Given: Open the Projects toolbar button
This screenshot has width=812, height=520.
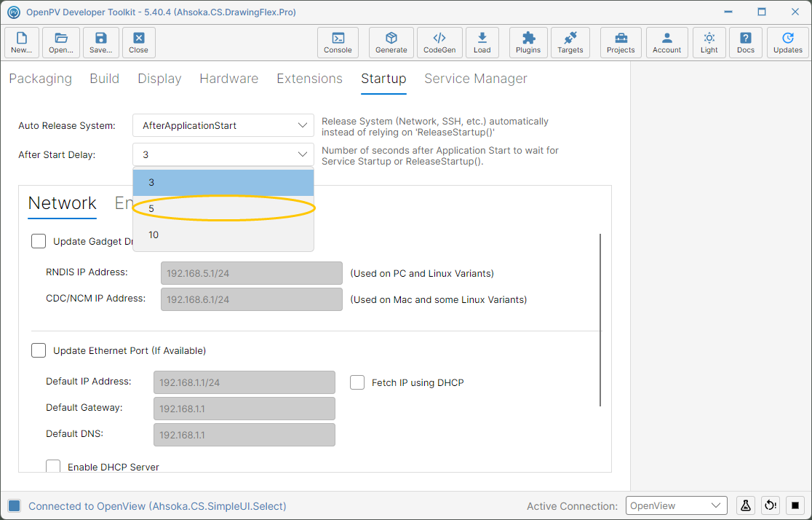Looking at the screenshot, I should tap(621, 42).
